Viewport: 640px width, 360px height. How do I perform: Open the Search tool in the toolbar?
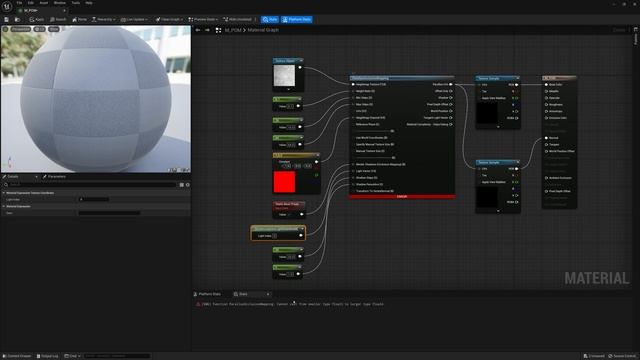click(x=58, y=19)
